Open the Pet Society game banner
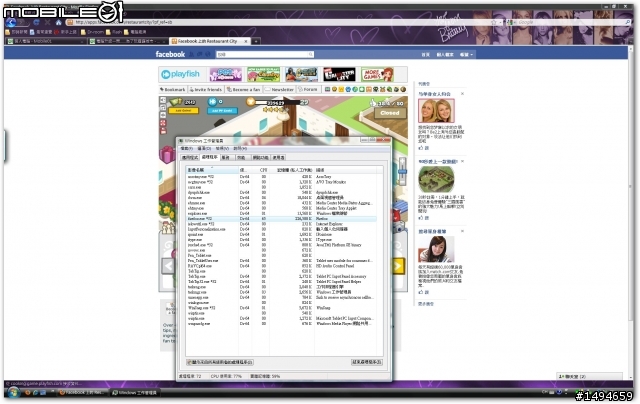The width and height of the screenshot is (640, 404). pos(226,75)
